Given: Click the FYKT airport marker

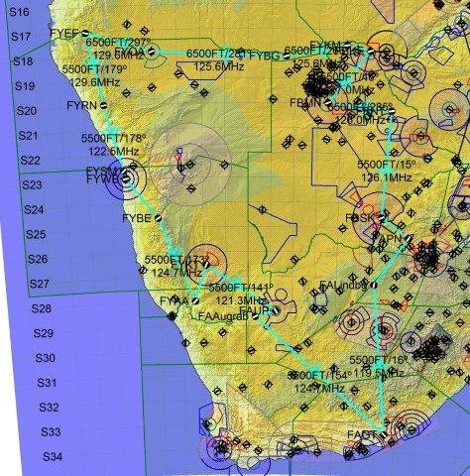Looking at the screenshot, I should [x=206, y=265].
